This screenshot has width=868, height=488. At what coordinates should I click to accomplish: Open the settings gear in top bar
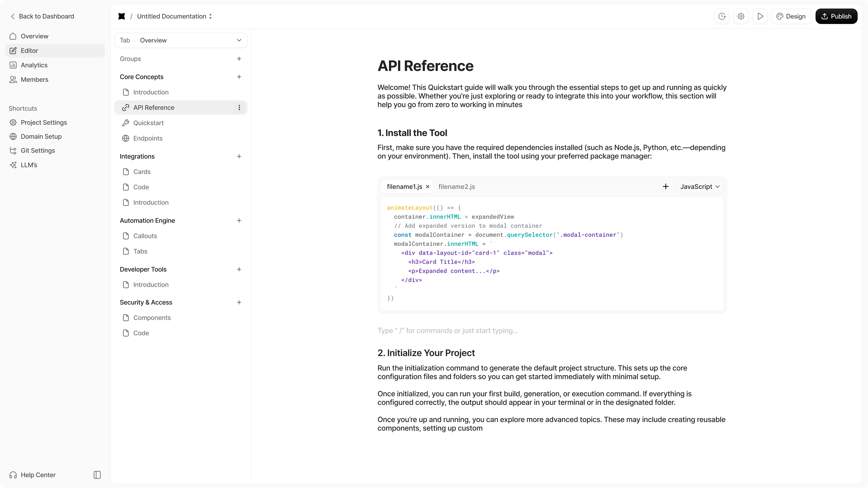pyautogui.click(x=741, y=16)
